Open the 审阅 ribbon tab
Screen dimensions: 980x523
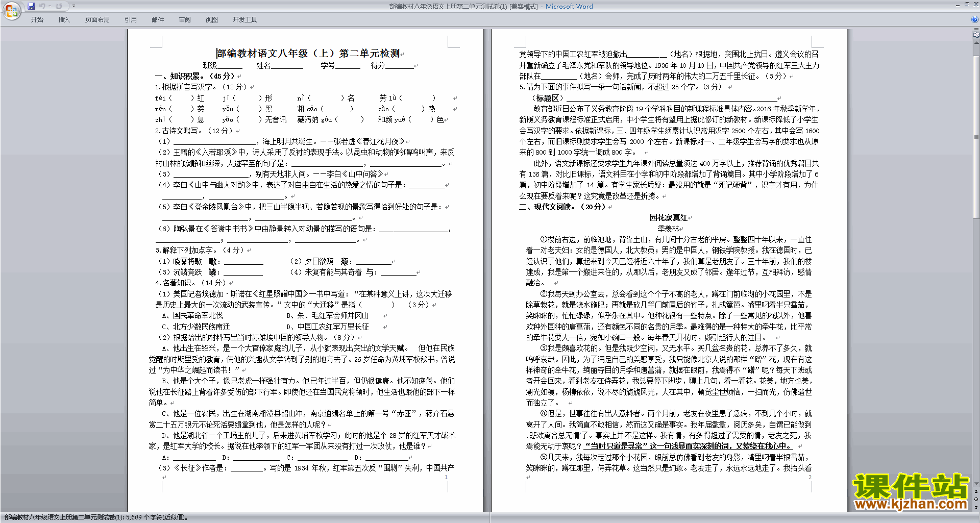click(185, 19)
